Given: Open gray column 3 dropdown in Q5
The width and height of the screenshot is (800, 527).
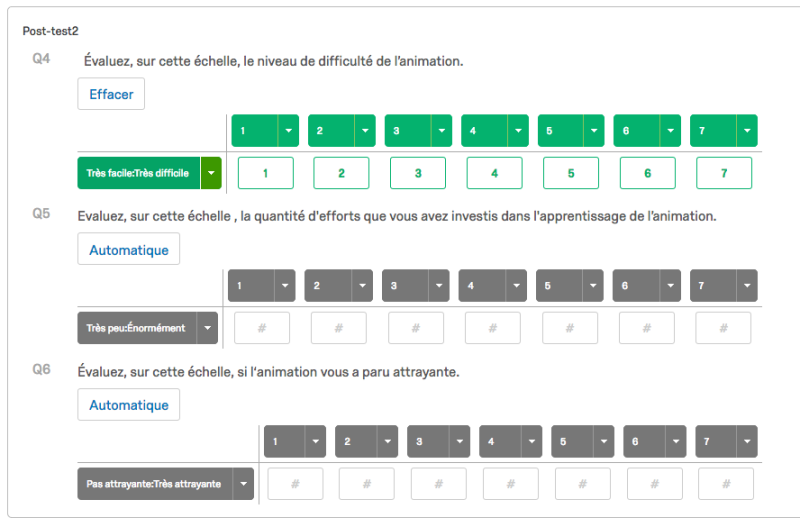Looking at the screenshot, I should pyautogui.click(x=439, y=286).
